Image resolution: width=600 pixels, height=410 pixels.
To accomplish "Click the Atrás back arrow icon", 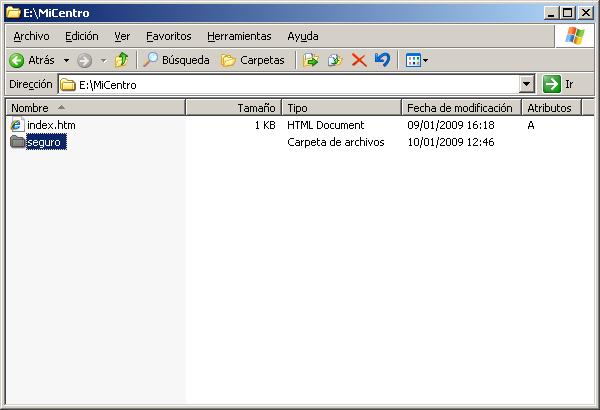I will tap(17, 60).
